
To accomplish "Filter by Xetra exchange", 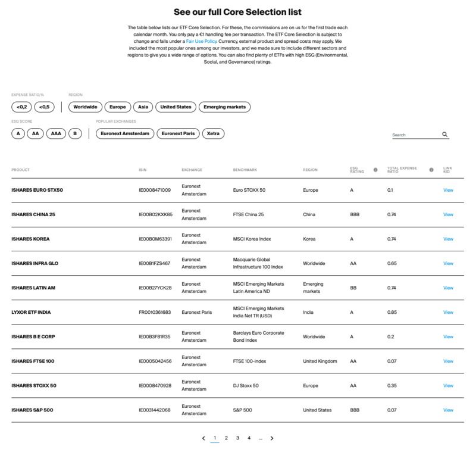I will pos(213,133).
